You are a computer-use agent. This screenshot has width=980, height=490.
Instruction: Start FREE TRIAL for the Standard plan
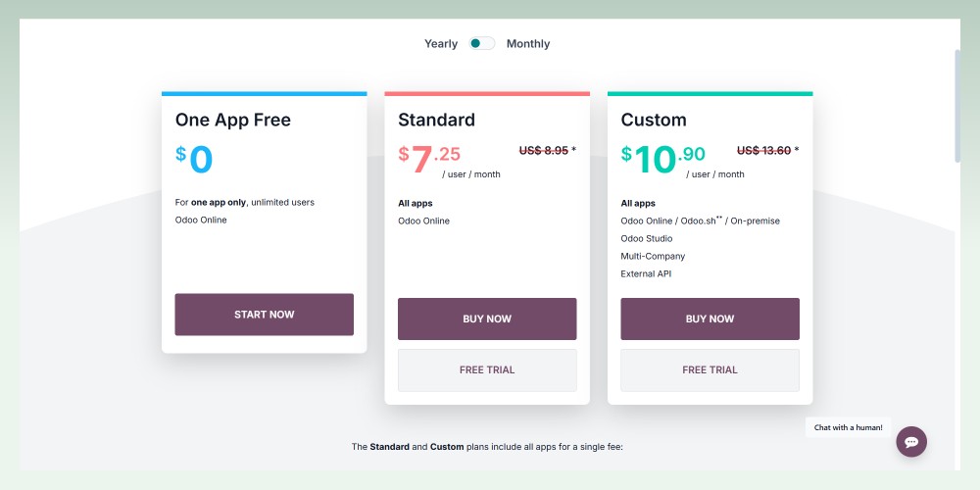487,370
